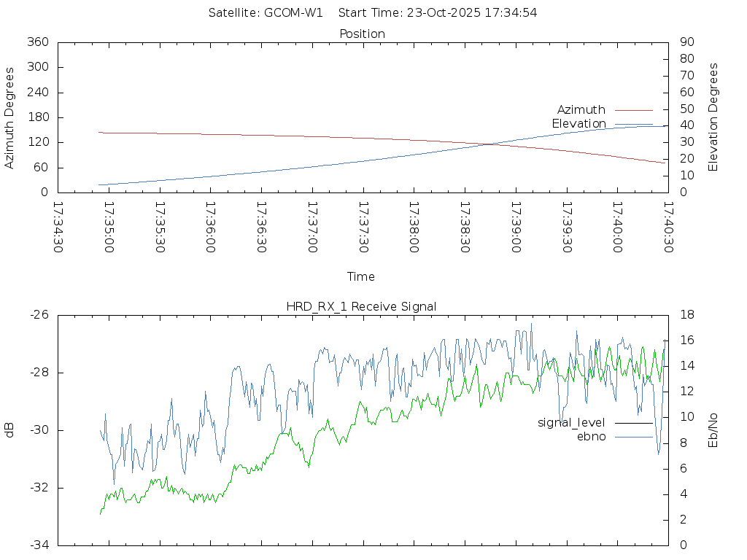Click the ebno legend label
The height and width of the screenshot is (560, 747).
click(x=591, y=436)
